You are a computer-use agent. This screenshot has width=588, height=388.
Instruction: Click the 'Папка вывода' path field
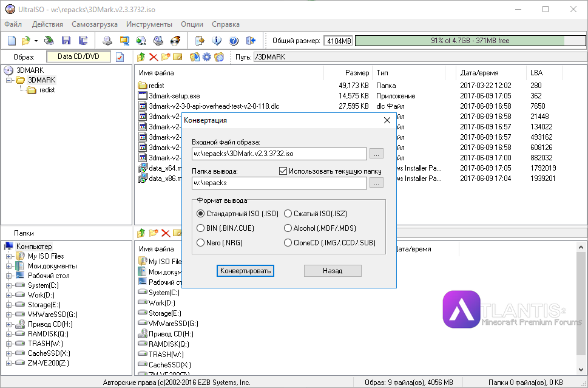(x=279, y=183)
